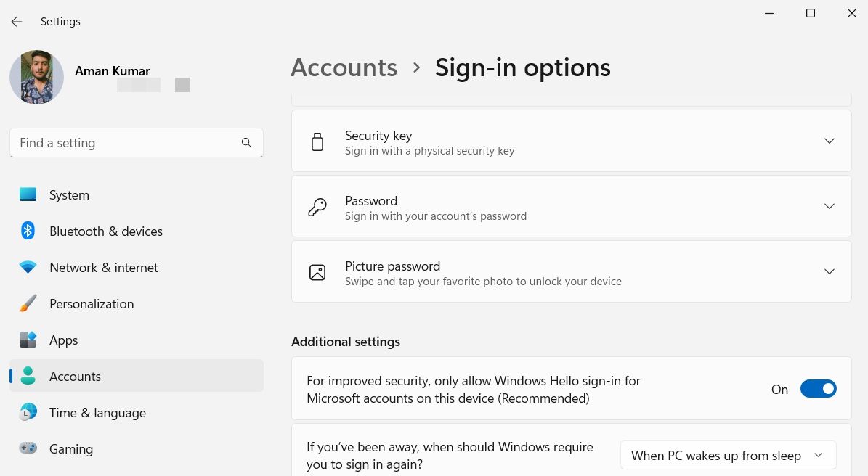Image resolution: width=868 pixels, height=476 pixels.
Task: Click the Accounts person icon
Action: 28,376
